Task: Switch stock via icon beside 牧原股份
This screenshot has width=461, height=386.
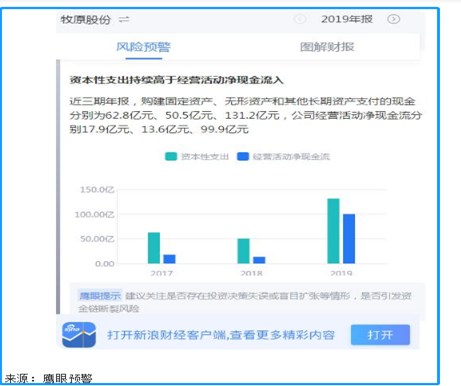Action: pos(124,19)
